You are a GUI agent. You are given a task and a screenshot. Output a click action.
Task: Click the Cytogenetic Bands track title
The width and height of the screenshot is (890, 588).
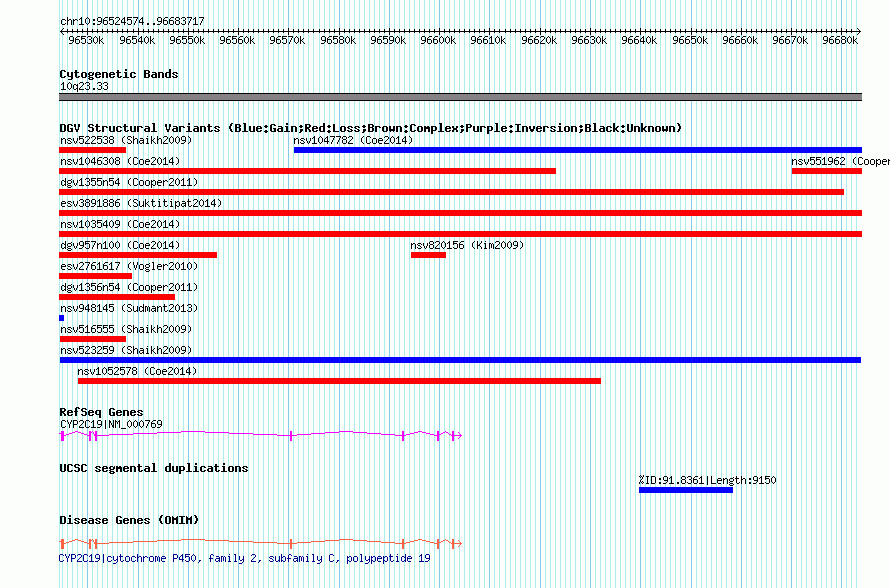119,74
